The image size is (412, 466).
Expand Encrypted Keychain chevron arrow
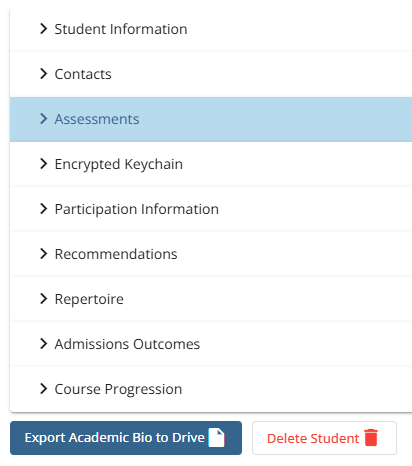tap(43, 164)
